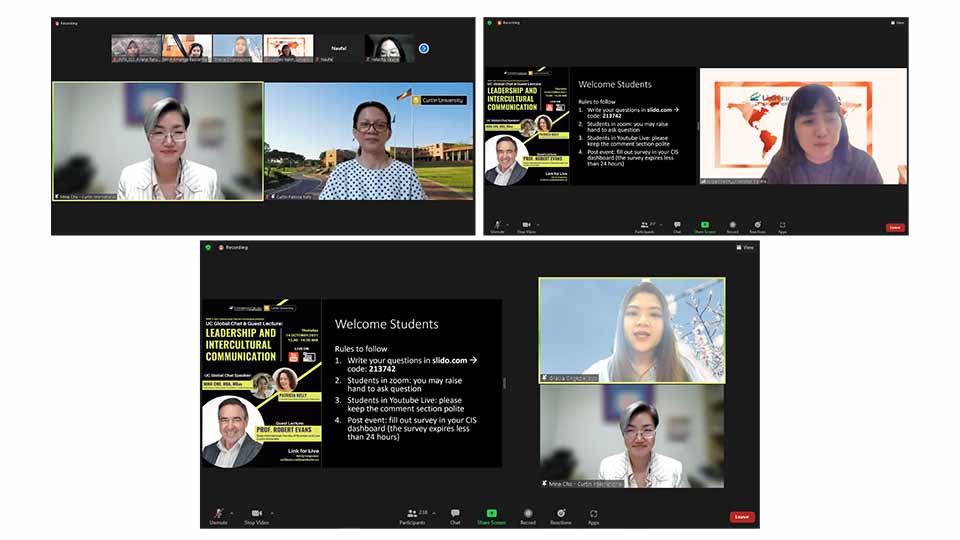The width and height of the screenshot is (960, 540).
Task: Open audio options arrow in the top-right window
Action: [x=508, y=225]
